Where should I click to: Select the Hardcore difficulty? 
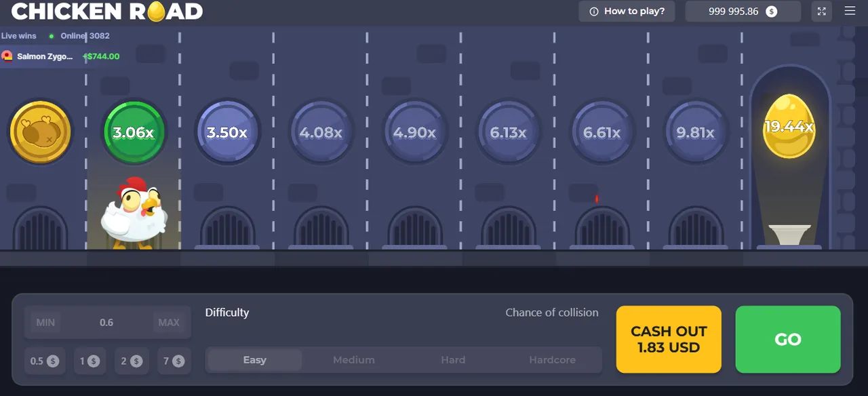pos(552,360)
